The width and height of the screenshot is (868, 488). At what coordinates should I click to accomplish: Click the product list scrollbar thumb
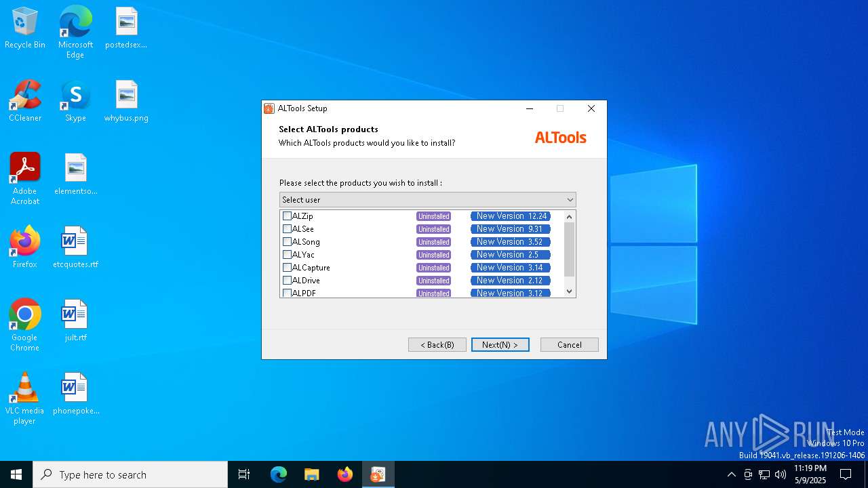click(570, 249)
